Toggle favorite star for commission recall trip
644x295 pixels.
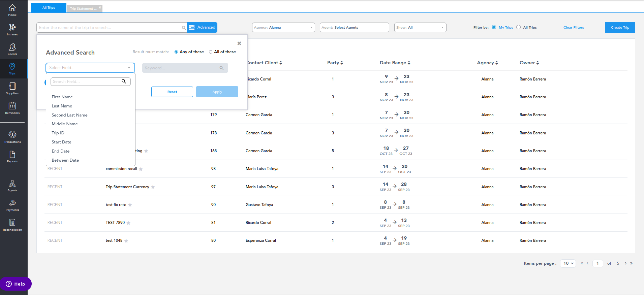pyautogui.click(x=141, y=169)
